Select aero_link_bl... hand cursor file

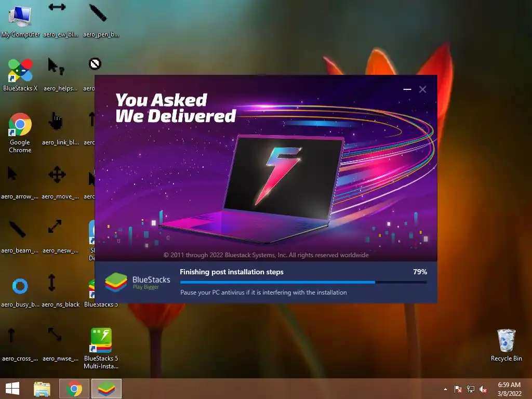[x=60, y=129]
